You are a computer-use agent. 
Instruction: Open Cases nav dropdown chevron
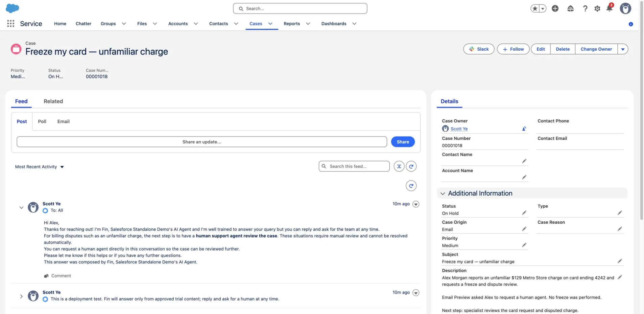[x=270, y=24]
